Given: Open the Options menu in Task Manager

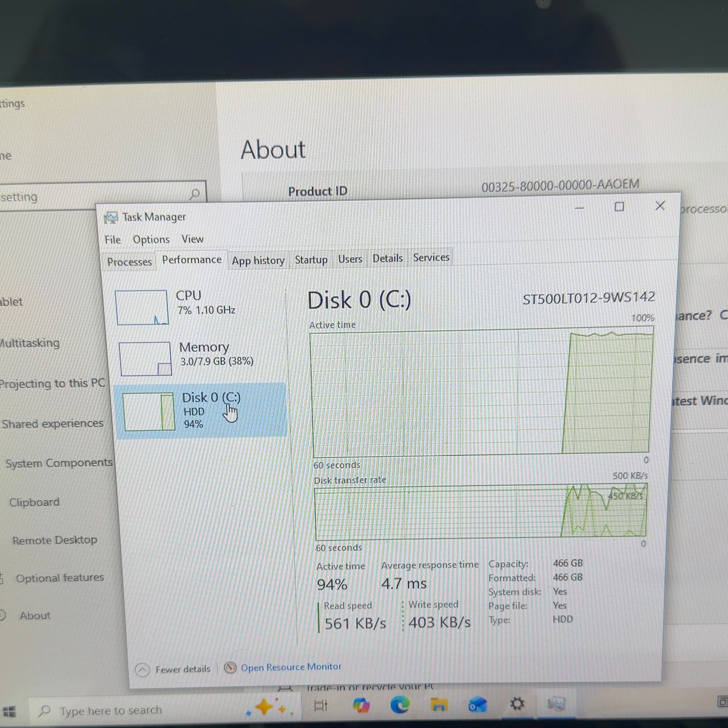Looking at the screenshot, I should pos(151,240).
